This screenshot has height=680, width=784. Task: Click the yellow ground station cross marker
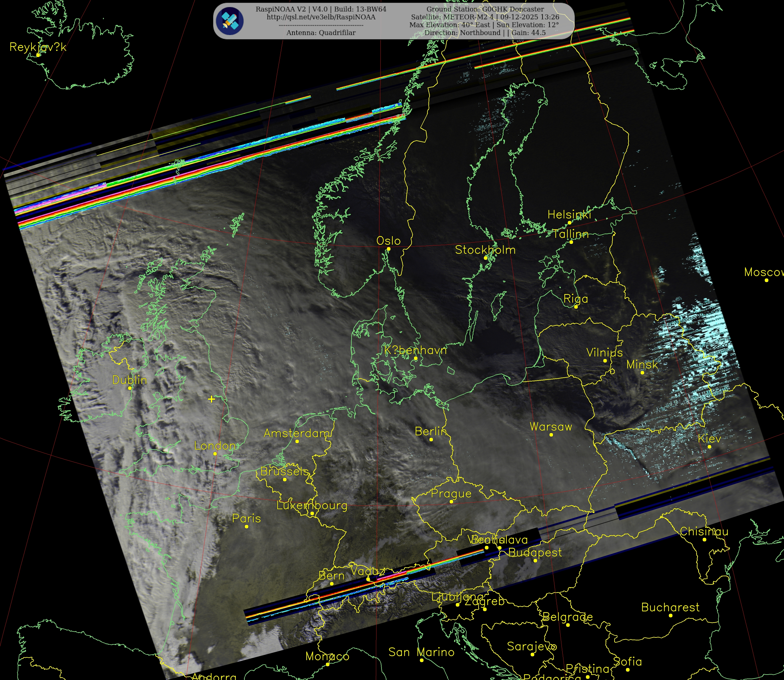pos(212,399)
